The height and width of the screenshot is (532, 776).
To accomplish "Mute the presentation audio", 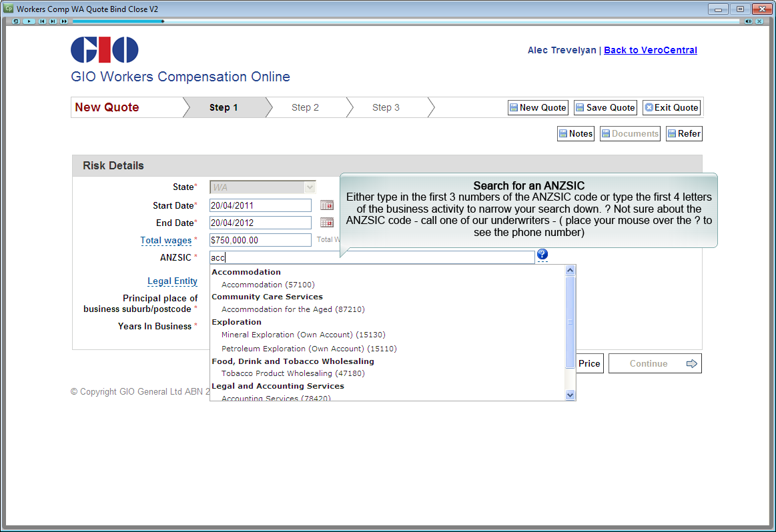I will (748, 21).
